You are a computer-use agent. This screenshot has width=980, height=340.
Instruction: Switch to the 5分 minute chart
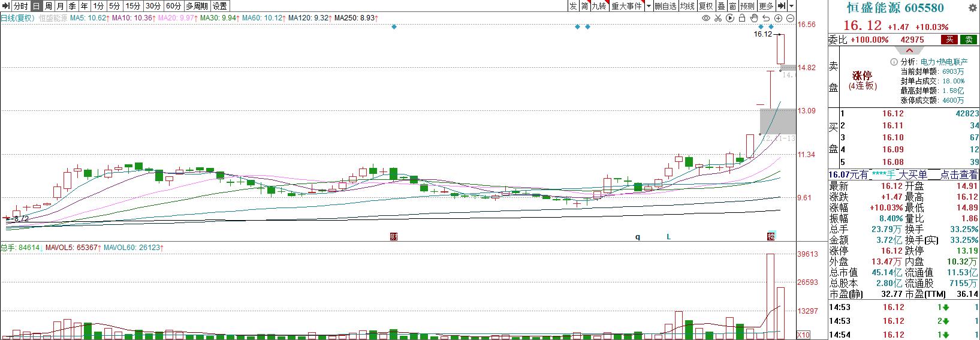click(x=114, y=6)
